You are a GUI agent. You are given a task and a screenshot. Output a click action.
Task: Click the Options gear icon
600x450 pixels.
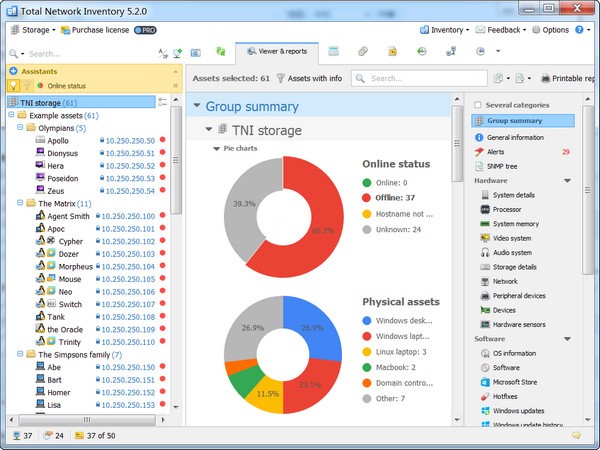[x=534, y=30]
